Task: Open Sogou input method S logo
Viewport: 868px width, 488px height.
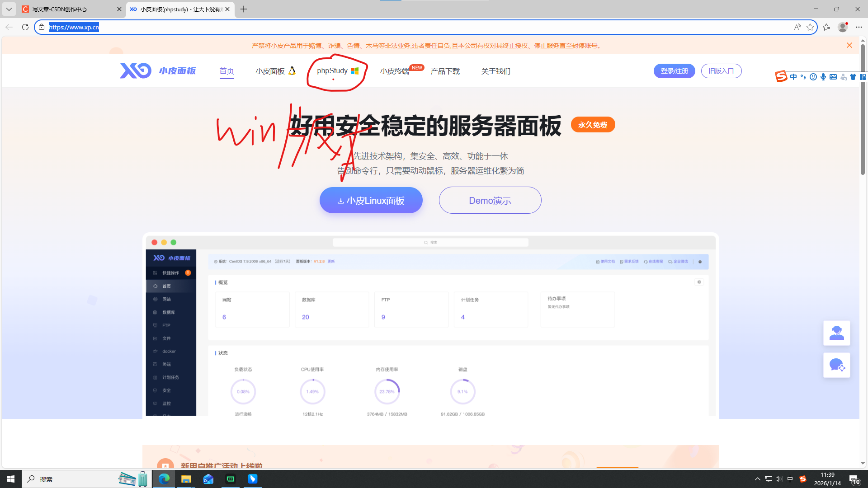Action: tap(781, 76)
